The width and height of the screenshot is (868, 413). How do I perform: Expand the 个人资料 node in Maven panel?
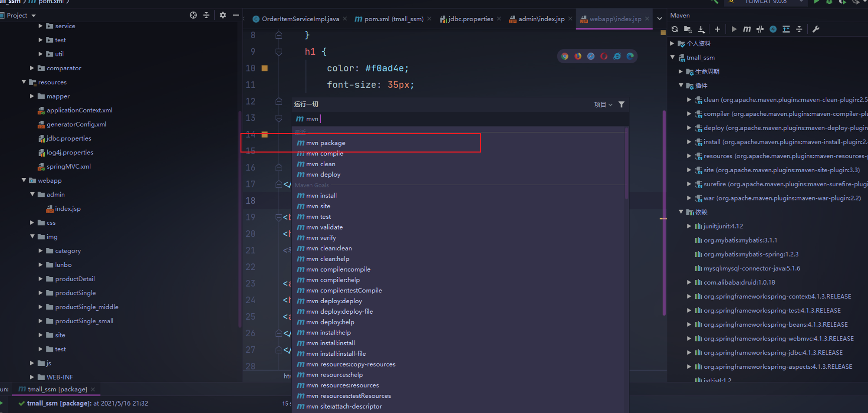[672, 43]
